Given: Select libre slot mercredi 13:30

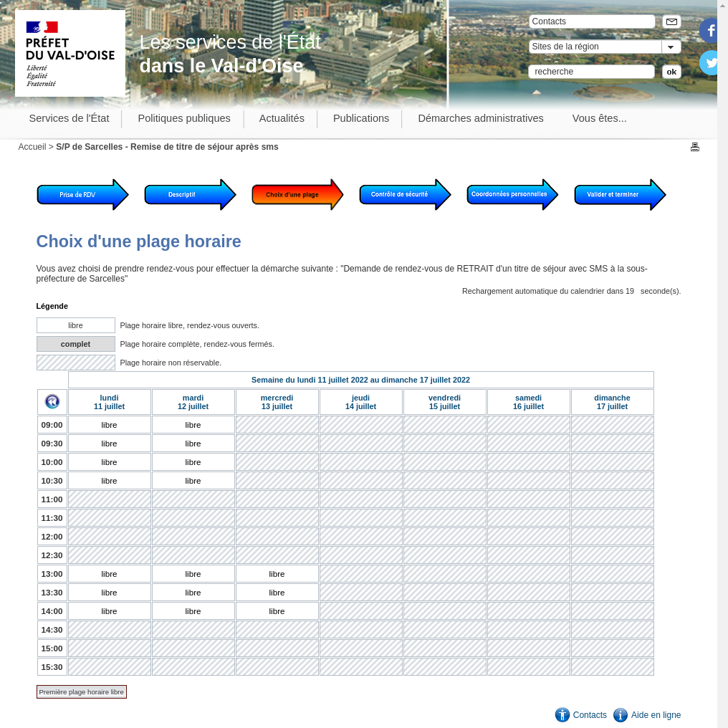Looking at the screenshot, I should tap(277, 593).
